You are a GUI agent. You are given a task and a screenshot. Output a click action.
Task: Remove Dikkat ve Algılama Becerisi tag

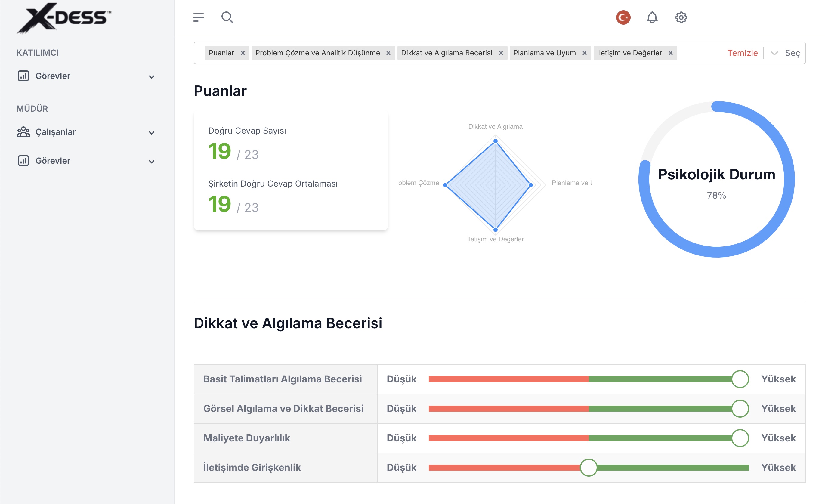501,53
